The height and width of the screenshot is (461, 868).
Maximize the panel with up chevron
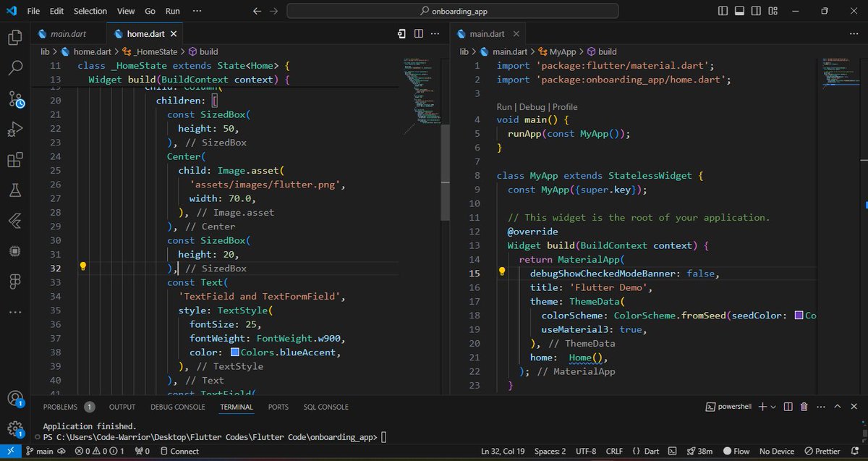pos(838,407)
